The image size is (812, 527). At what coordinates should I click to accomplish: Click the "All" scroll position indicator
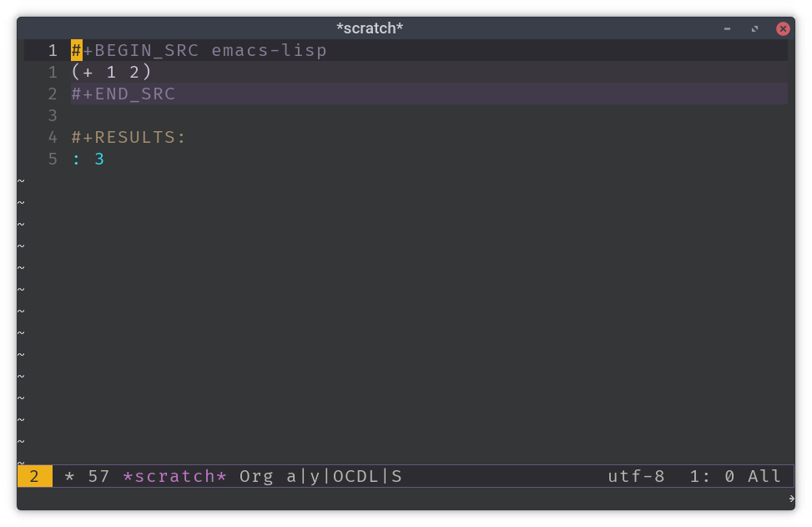pyautogui.click(x=763, y=476)
